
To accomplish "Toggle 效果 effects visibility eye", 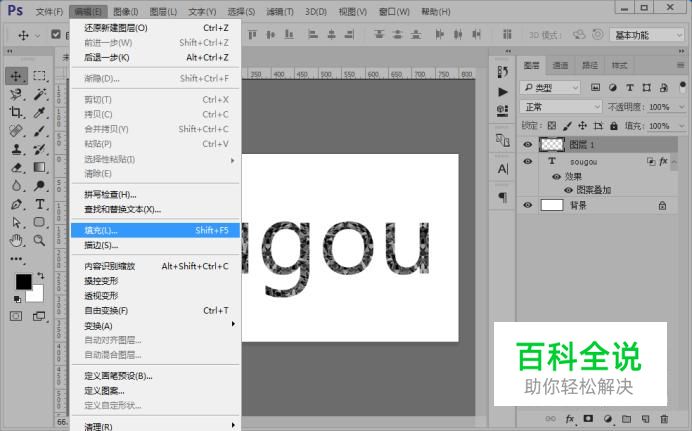I will pyautogui.click(x=557, y=176).
